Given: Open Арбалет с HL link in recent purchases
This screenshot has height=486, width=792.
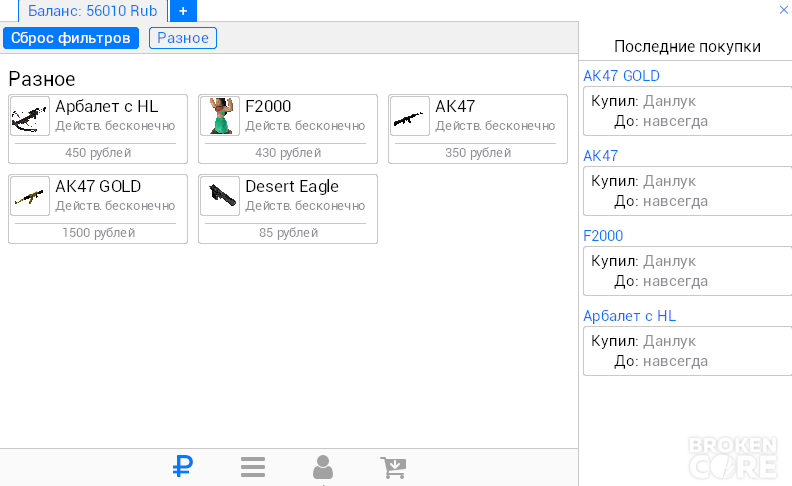Looking at the screenshot, I should point(629,316).
